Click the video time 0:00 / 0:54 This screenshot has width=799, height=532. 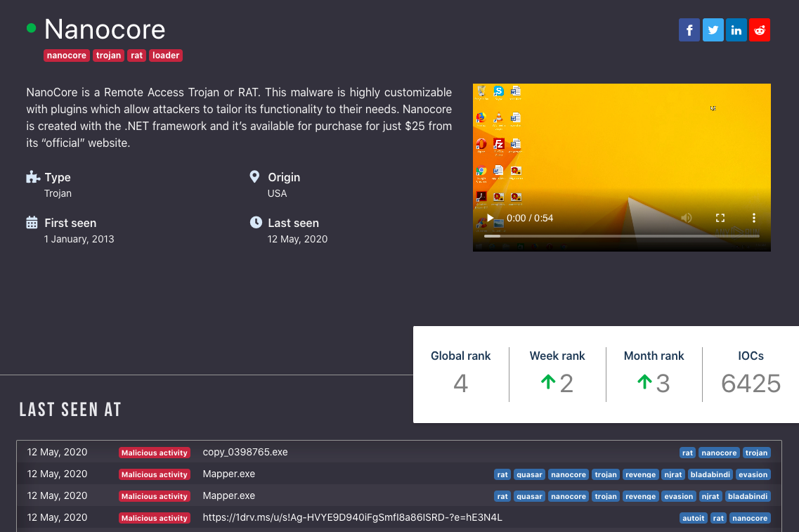tap(529, 218)
